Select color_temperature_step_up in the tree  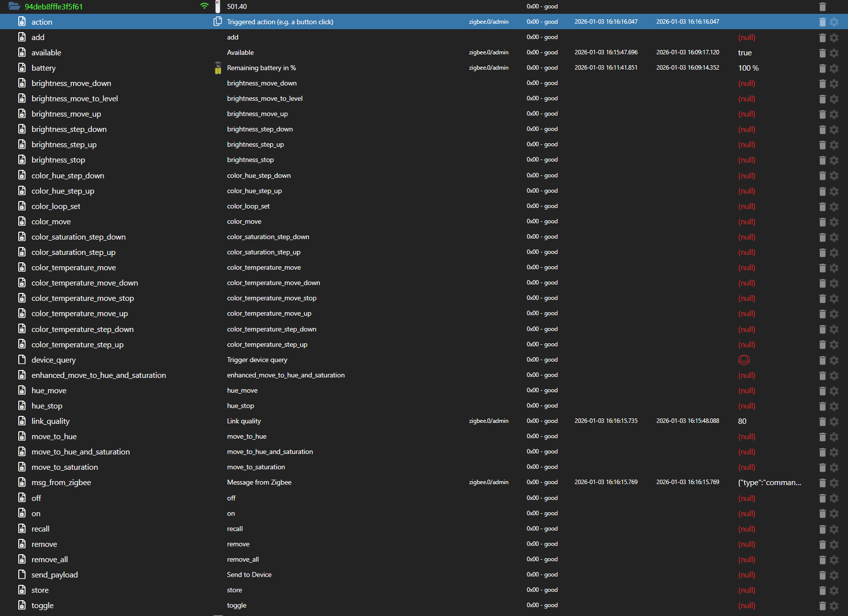tap(78, 344)
